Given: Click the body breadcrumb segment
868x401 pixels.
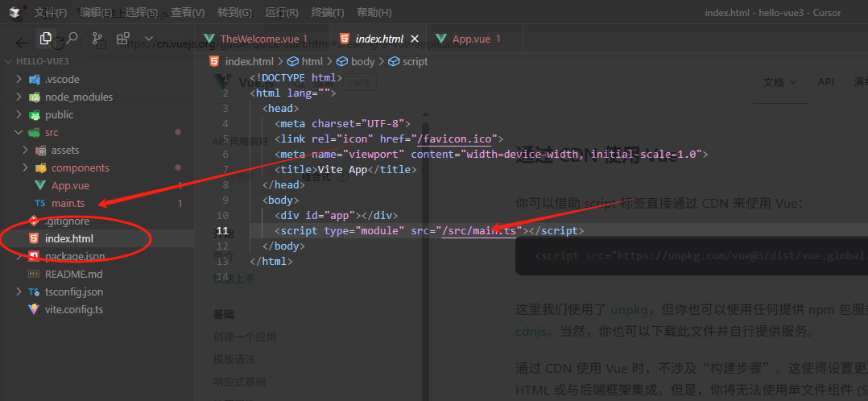Looking at the screenshot, I should 362,61.
